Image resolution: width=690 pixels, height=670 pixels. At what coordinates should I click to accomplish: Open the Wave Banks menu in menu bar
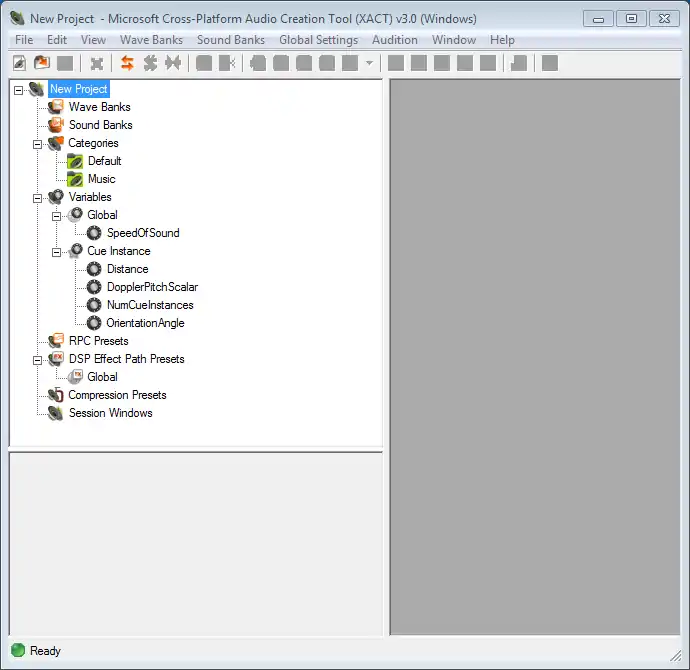point(151,40)
